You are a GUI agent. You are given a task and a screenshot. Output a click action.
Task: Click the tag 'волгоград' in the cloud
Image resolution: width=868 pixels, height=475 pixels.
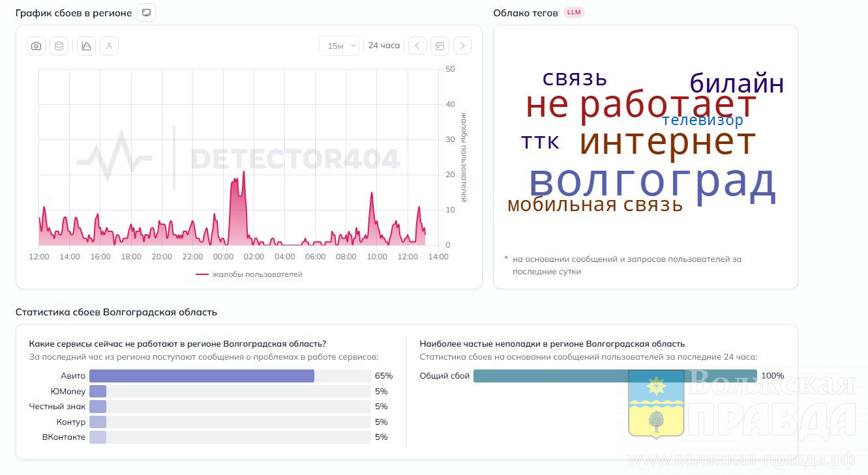[x=652, y=182]
